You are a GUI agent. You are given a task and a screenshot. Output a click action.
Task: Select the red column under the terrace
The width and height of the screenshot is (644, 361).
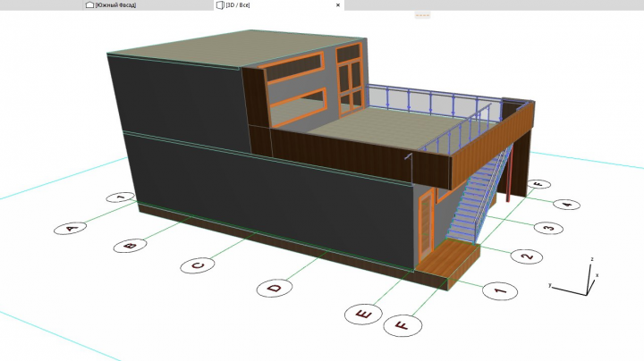508,172
